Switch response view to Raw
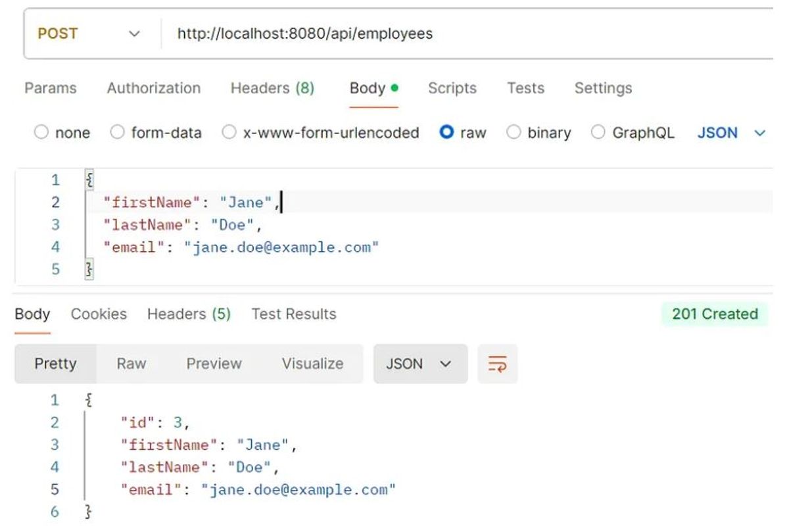Image resolution: width=789 pixels, height=532 pixels. click(131, 364)
